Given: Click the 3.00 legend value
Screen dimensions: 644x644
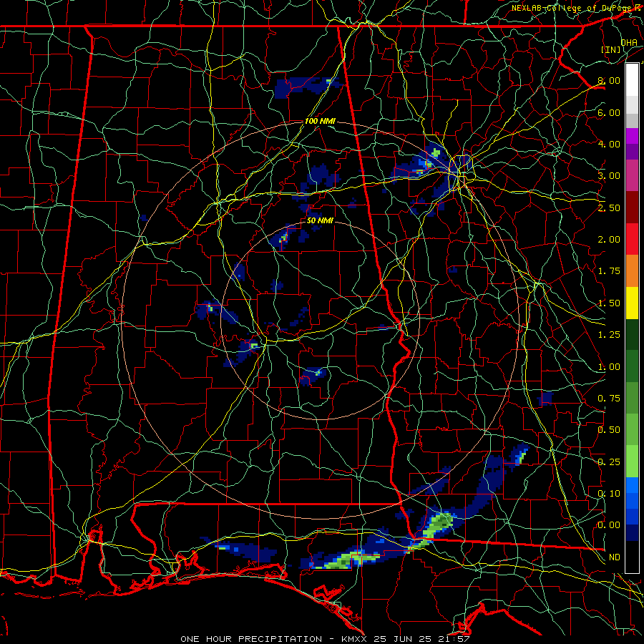Looking at the screenshot, I should [609, 176].
